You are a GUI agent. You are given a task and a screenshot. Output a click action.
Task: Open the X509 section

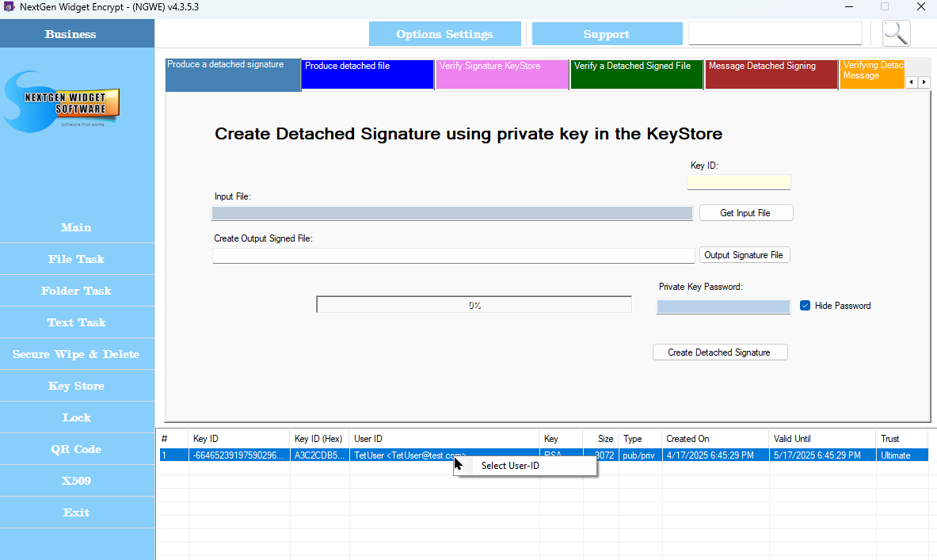(x=77, y=481)
